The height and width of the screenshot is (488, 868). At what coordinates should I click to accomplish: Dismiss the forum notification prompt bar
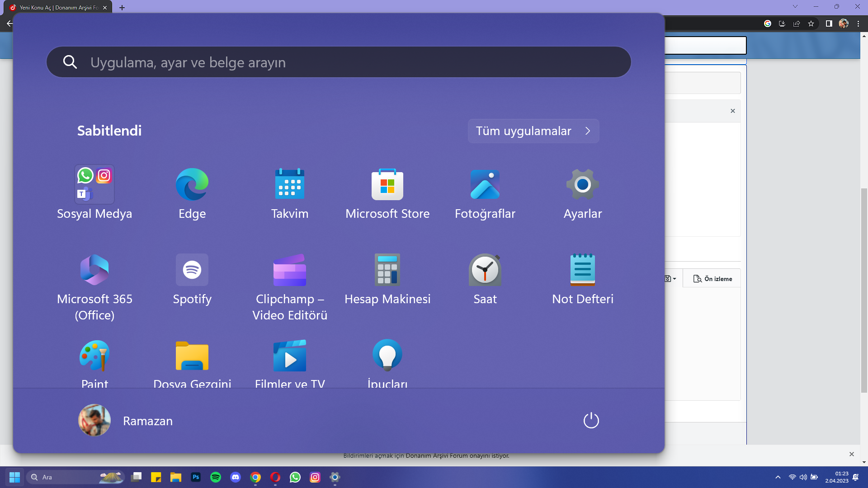click(x=852, y=454)
